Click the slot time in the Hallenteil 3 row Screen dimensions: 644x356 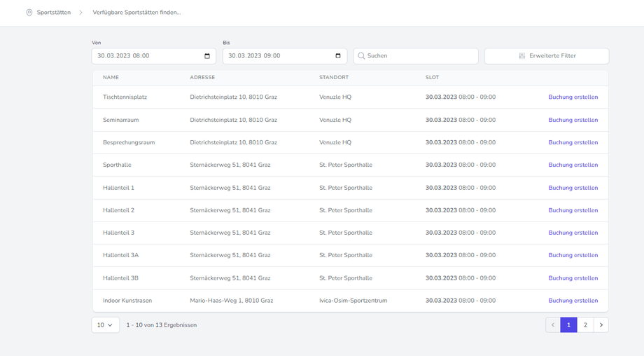[x=461, y=233]
